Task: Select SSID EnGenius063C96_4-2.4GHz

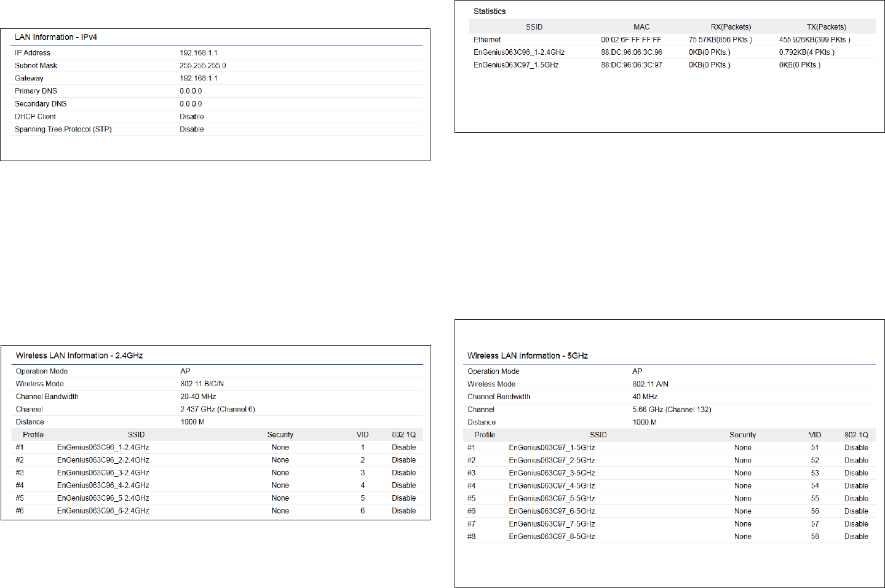Action: coord(103,485)
